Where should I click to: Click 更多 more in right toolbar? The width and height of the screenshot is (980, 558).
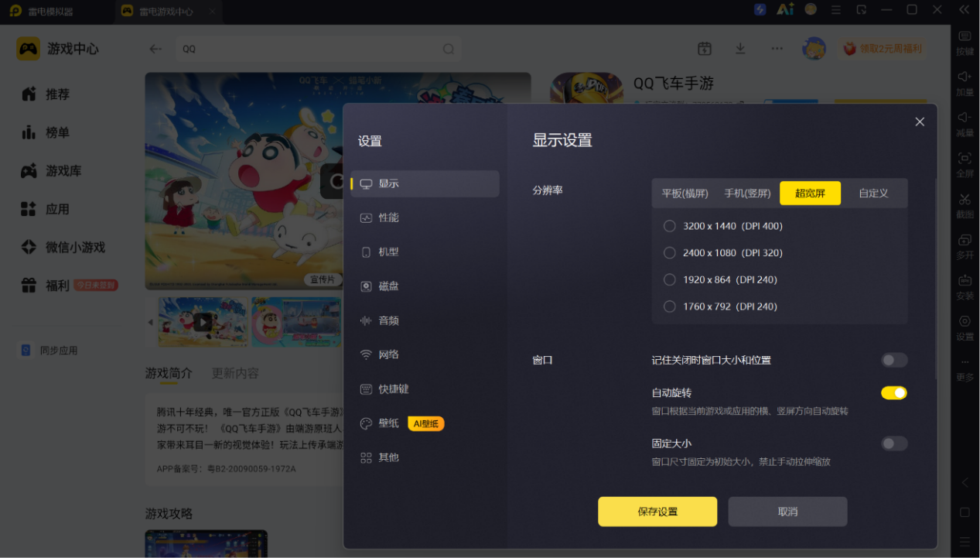pyautogui.click(x=965, y=369)
